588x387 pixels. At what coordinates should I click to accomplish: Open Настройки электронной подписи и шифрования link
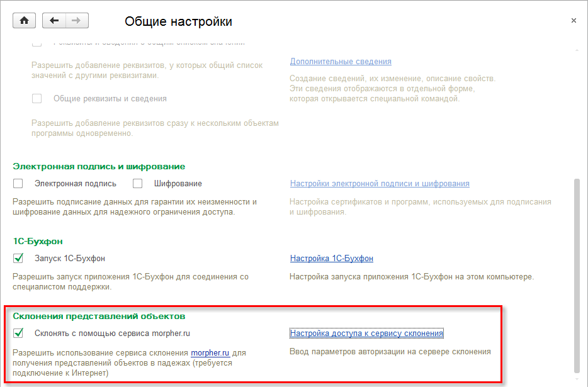(380, 183)
